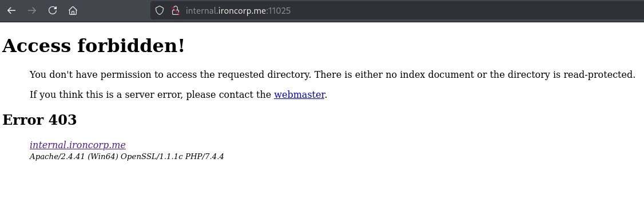Image resolution: width=644 pixels, height=206 pixels.
Task: Click the 'internal.' subdomain in address
Action: [202, 11]
